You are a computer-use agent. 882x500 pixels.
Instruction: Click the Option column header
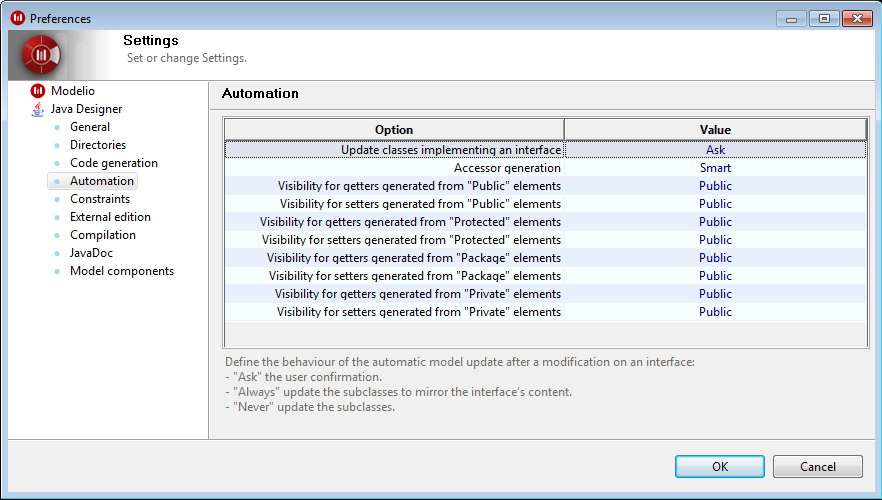[394, 129]
